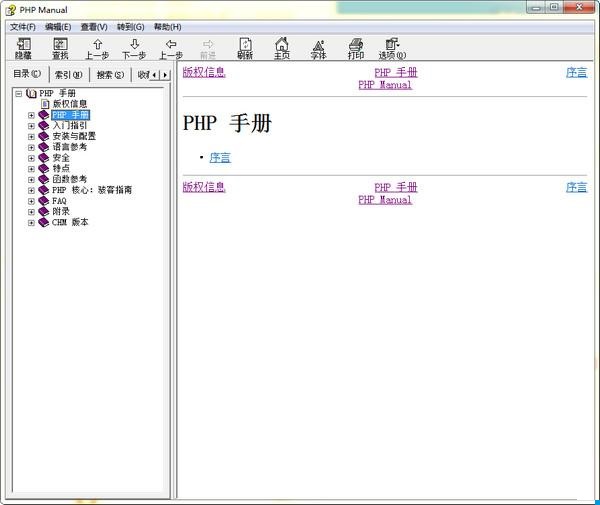Viewport: 600px width, 505px height.
Task: Expand the 函数参考 tree node
Action: 31,179
